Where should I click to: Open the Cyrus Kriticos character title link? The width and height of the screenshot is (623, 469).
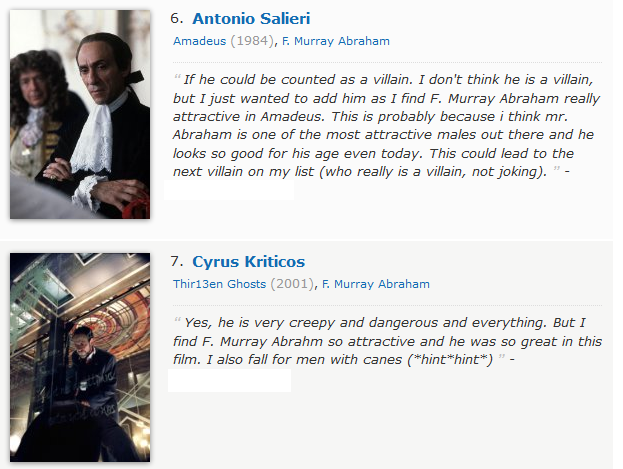tap(249, 262)
